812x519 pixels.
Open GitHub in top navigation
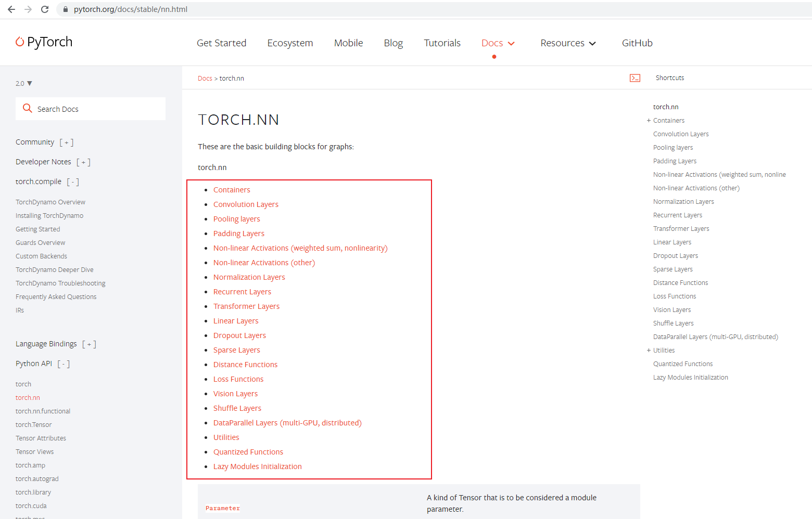tap(637, 43)
